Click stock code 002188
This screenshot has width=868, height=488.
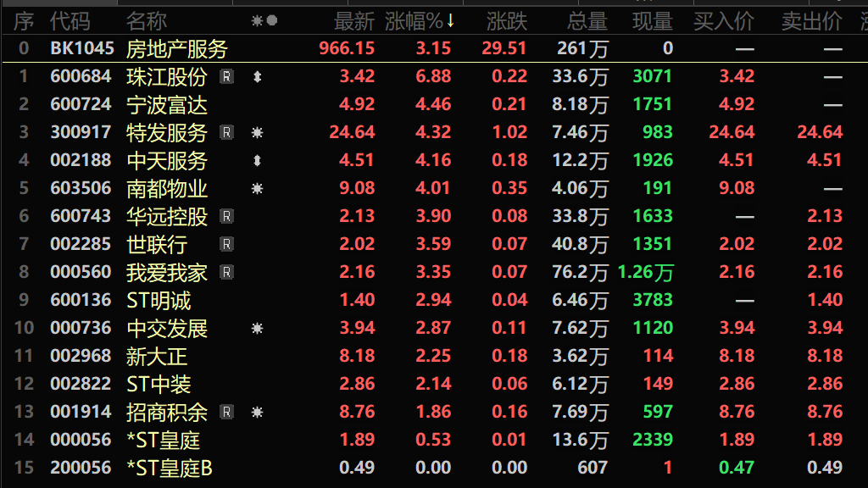[81, 160]
